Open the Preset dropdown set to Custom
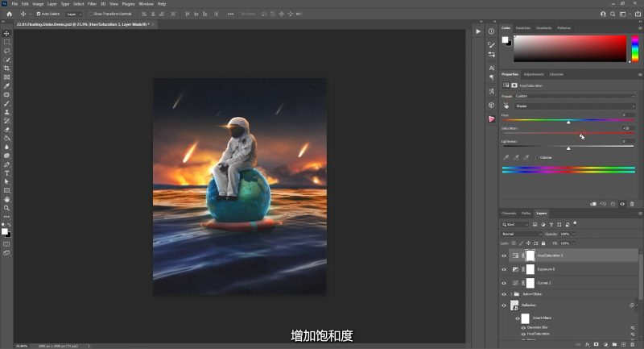The image size is (644, 349). point(575,96)
